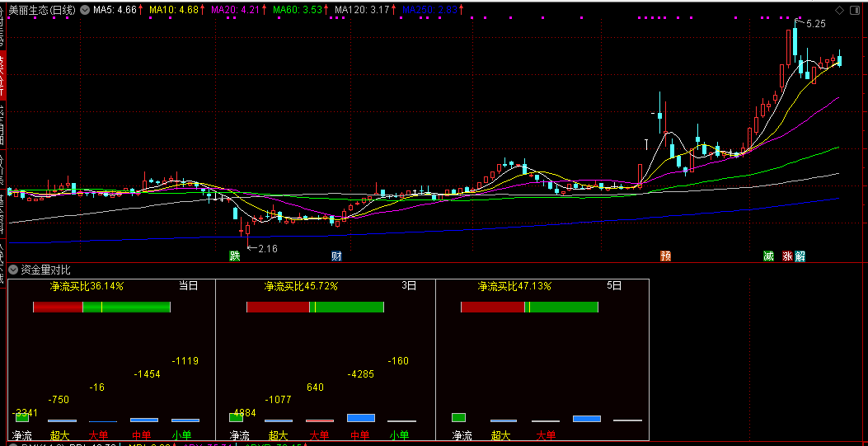868x446 pixels.
Task: Click the 2.16 low price label
Action: coord(268,248)
